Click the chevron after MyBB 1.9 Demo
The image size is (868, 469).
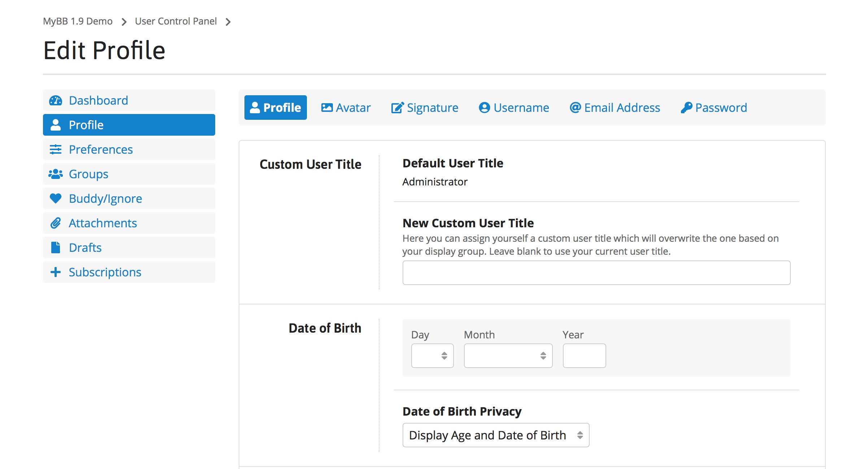(124, 22)
